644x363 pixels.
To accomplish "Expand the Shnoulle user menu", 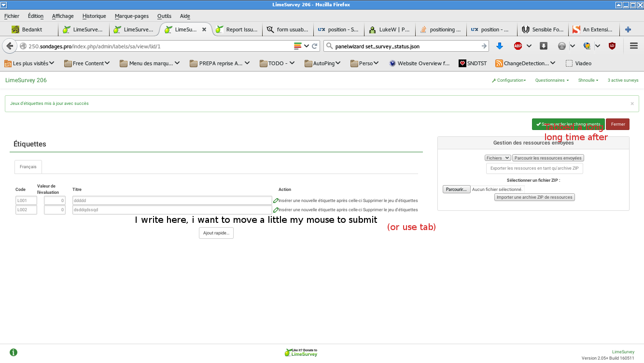I will pos(588,80).
